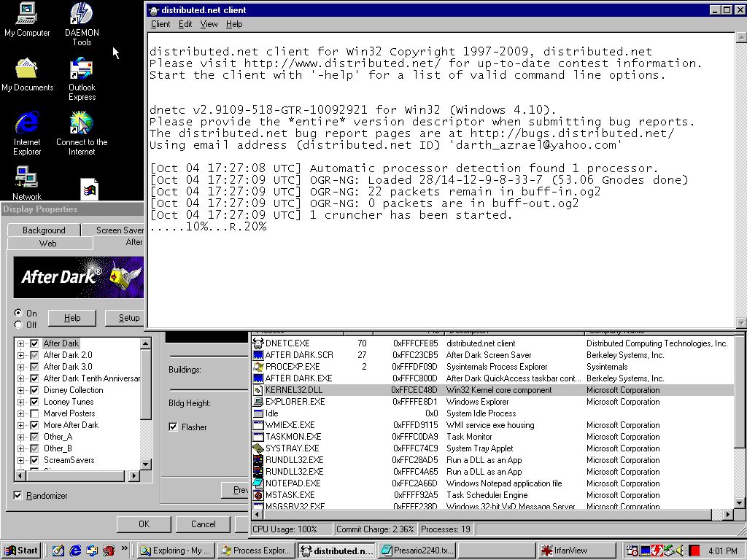The image size is (747, 560).
Task: Click OK in Display Properties
Action: click(x=144, y=524)
